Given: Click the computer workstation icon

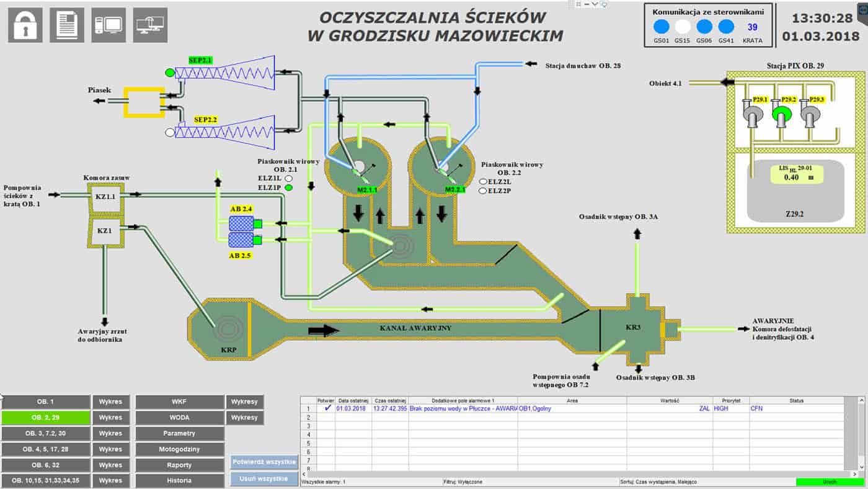Looking at the screenshot, I should pos(108,25).
